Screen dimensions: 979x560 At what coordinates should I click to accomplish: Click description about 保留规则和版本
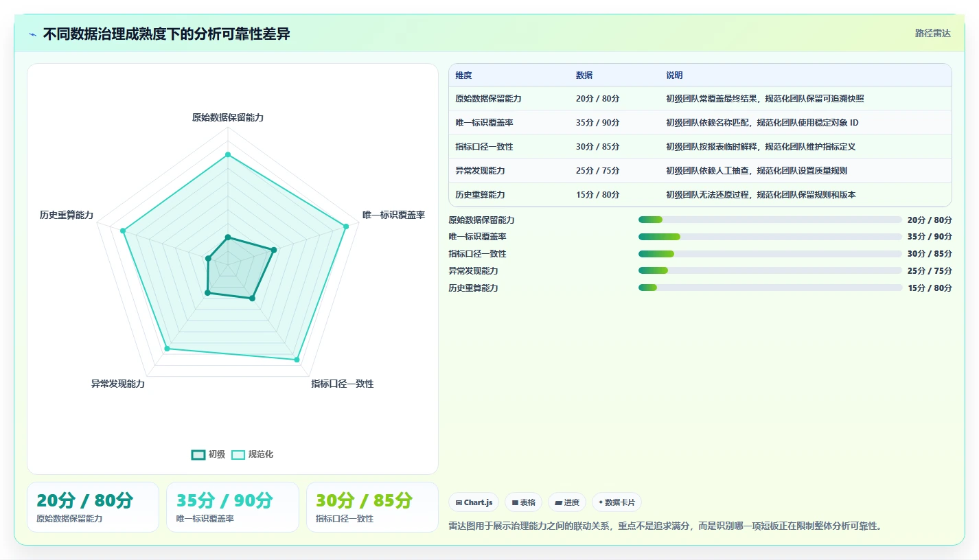(x=761, y=195)
